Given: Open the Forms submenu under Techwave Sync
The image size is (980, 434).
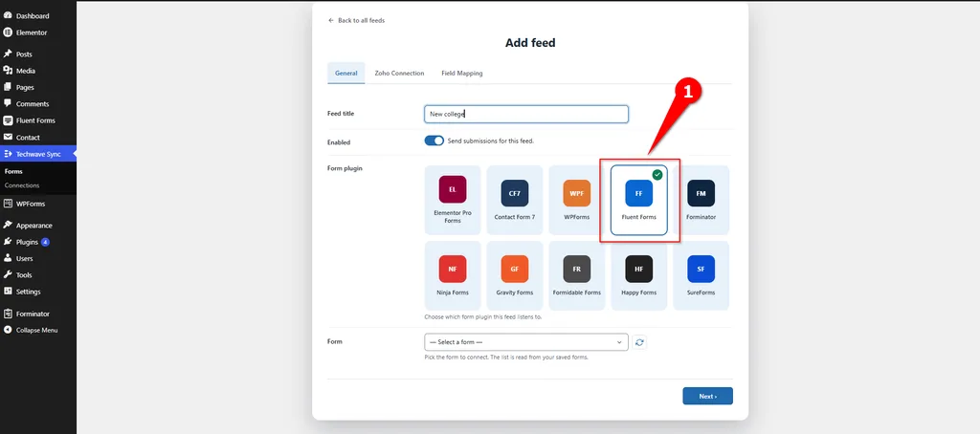Looking at the screenshot, I should tap(13, 171).
